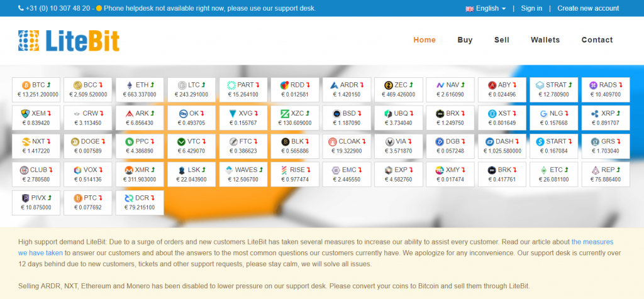Open the Wallets menu item
This screenshot has width=644, height=299.
click(x=545, y=40)
